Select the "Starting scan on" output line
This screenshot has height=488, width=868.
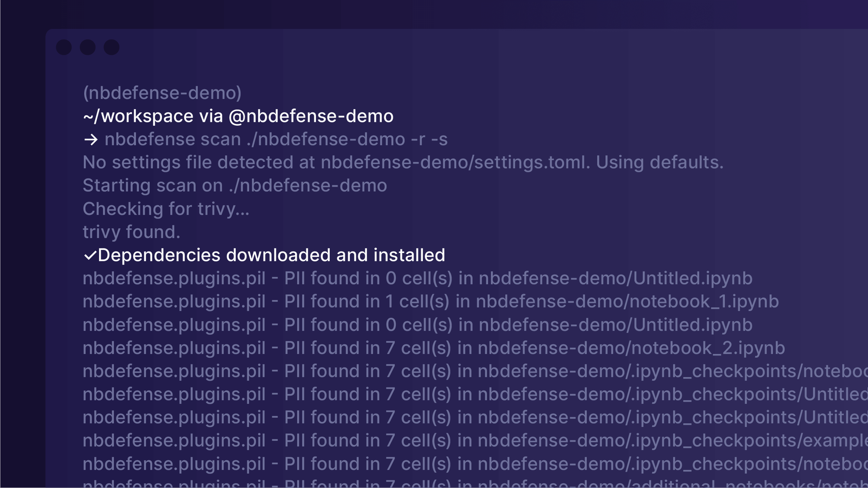click(234, 186)
